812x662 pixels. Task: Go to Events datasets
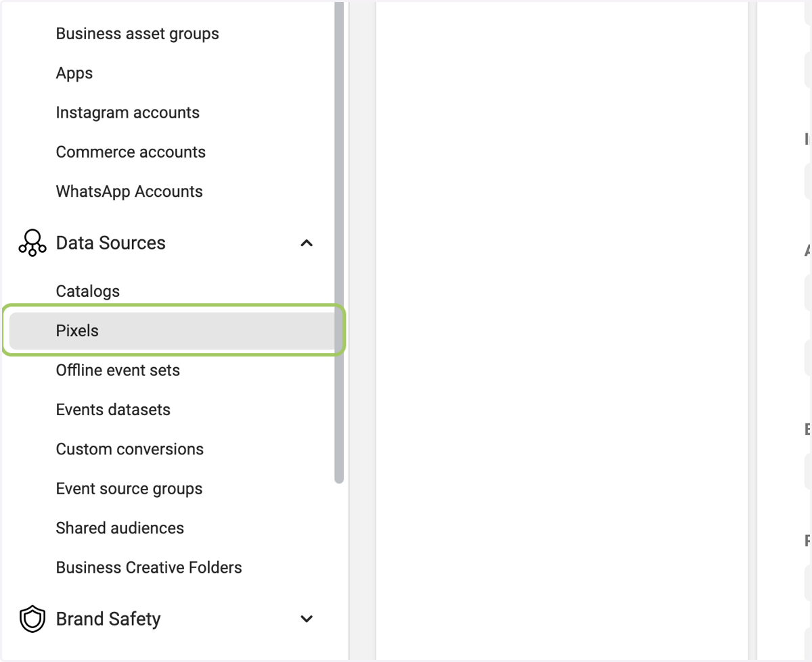point(113,410)
